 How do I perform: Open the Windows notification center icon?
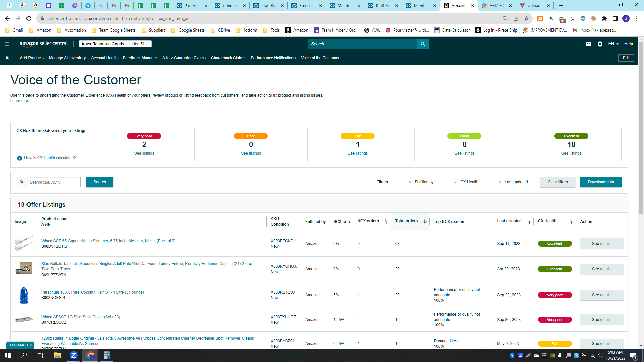[x=633, y=355]
